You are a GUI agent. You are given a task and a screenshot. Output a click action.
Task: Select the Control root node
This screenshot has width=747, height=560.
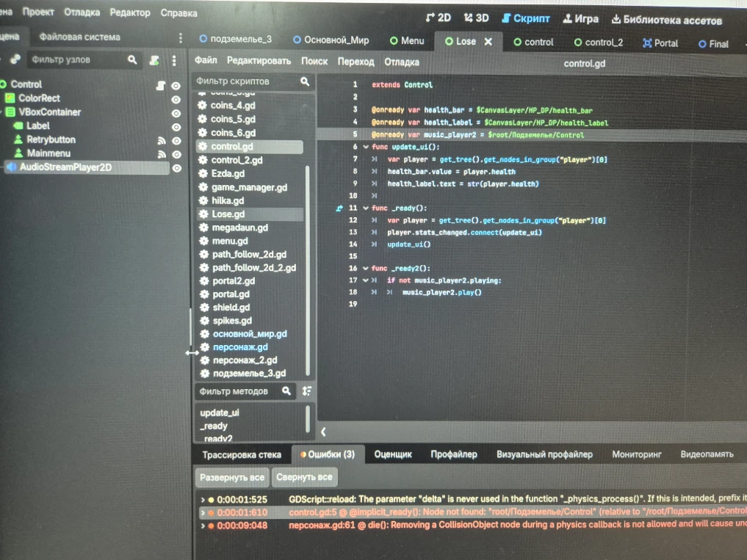pyautogui.click(x=26, y=84)
